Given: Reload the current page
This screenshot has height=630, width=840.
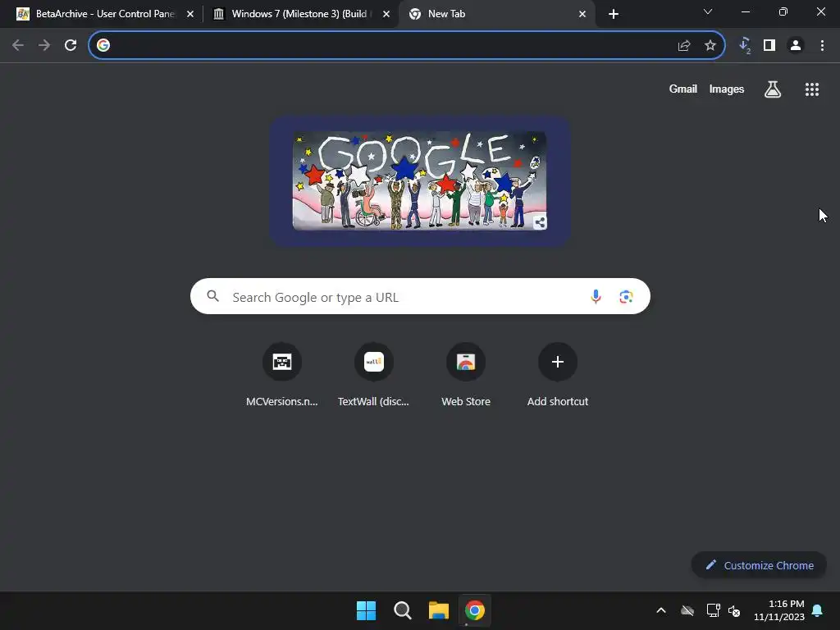Looking at the screenshot, I should tap(71, 46).
